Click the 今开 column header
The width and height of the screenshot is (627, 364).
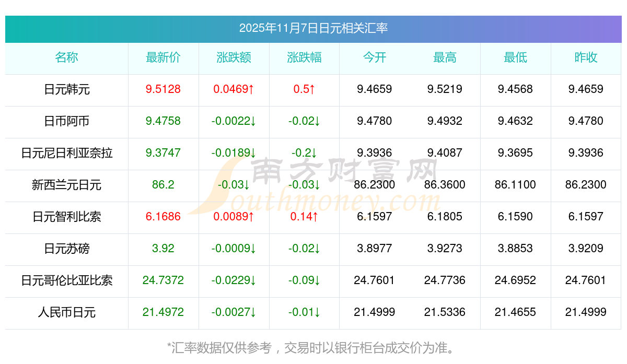point(375,57)
